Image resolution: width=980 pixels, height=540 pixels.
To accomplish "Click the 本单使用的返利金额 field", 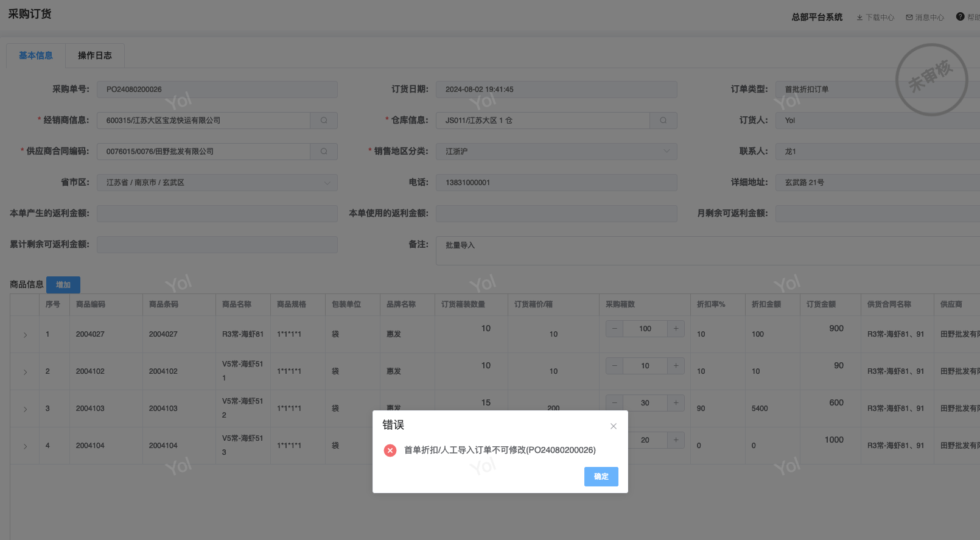I will [x=556, y=214].
